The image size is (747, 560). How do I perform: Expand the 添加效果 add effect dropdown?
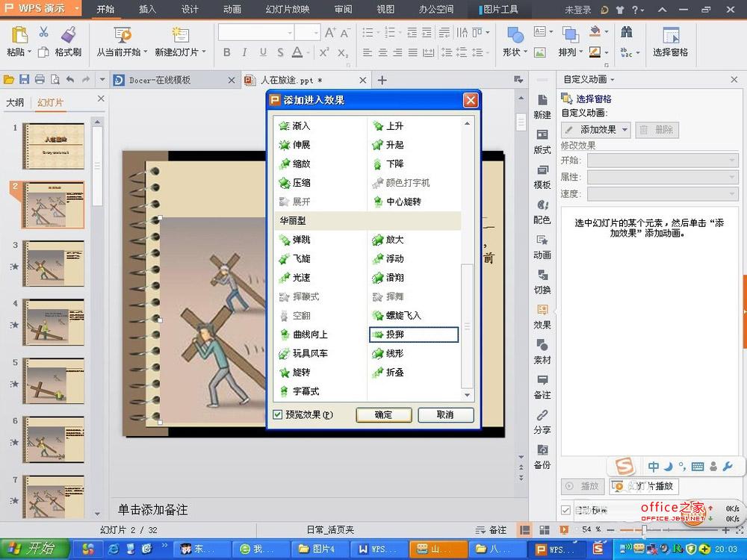coord(597,130)
